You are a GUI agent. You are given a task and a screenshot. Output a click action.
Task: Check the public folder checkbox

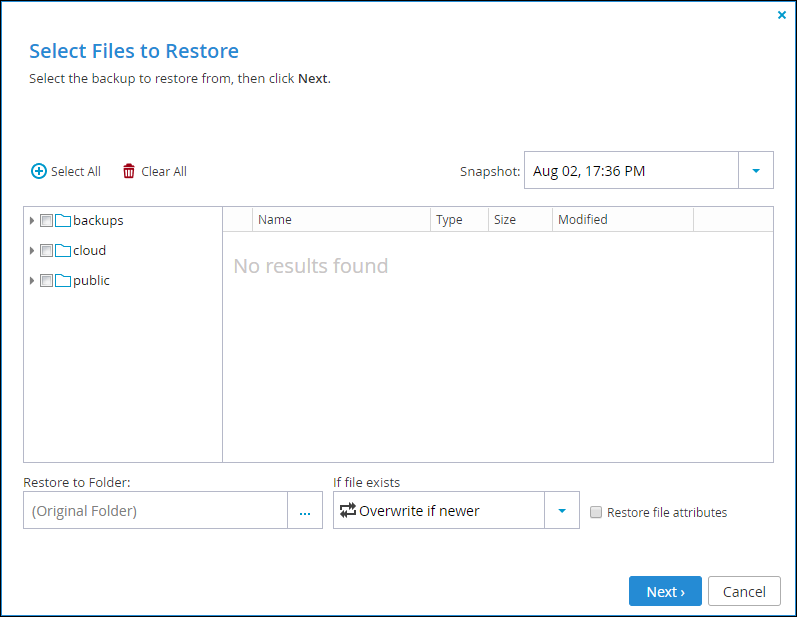pyautogui.click(x=46, y=281)
